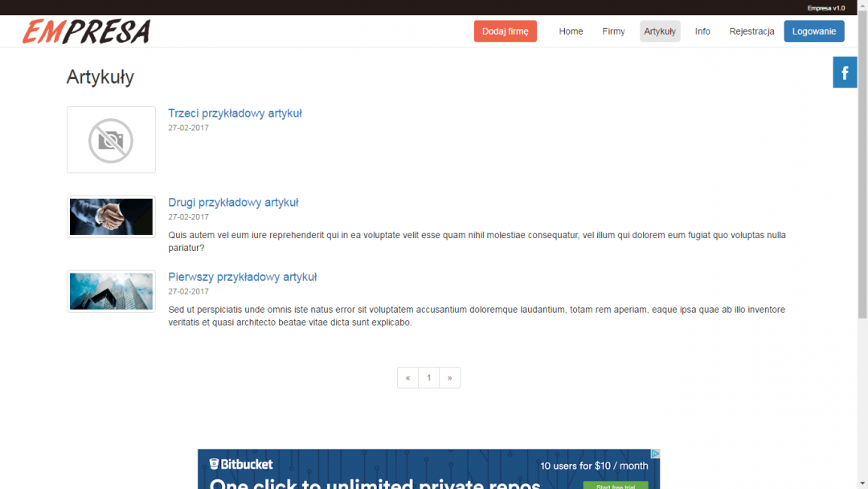
Task: Click the Bitbucket logo in the ad banner
Action: click(241, 464)
